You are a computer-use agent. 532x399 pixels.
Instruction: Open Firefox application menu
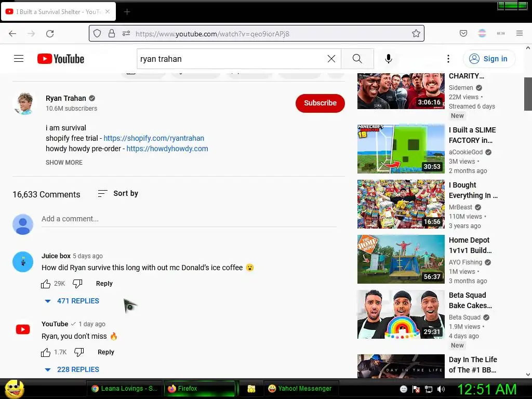520,33
